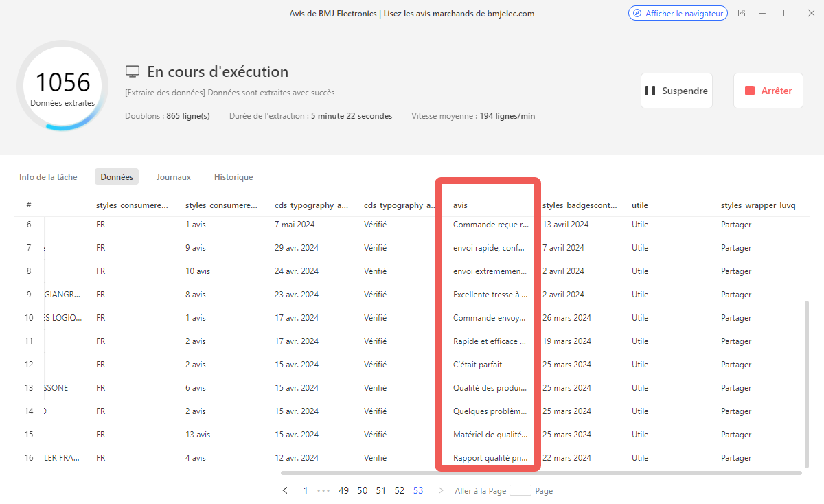
Task: Go to page 52
Action: click(x=400, y=490)
